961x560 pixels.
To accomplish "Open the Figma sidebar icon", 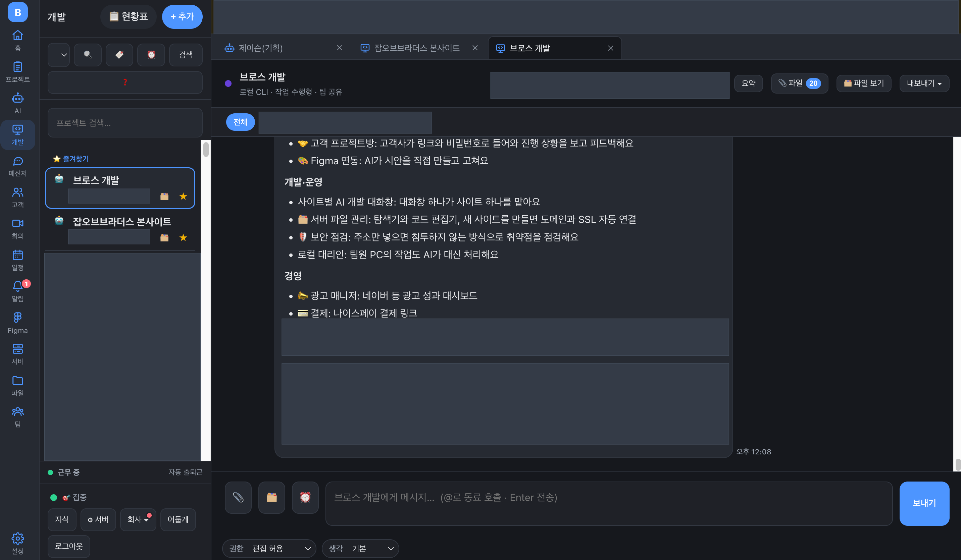I will [x=17, y=323].
